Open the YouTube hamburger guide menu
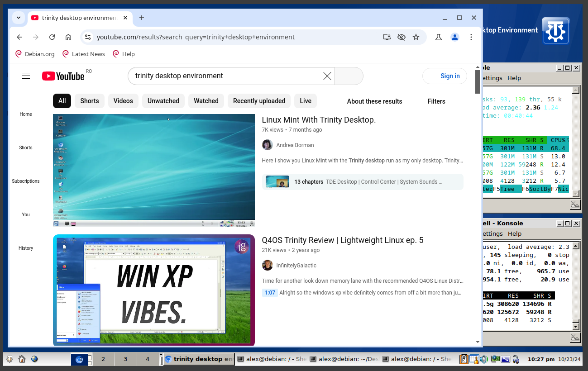 pyautogui.click(x=26, y=76)
